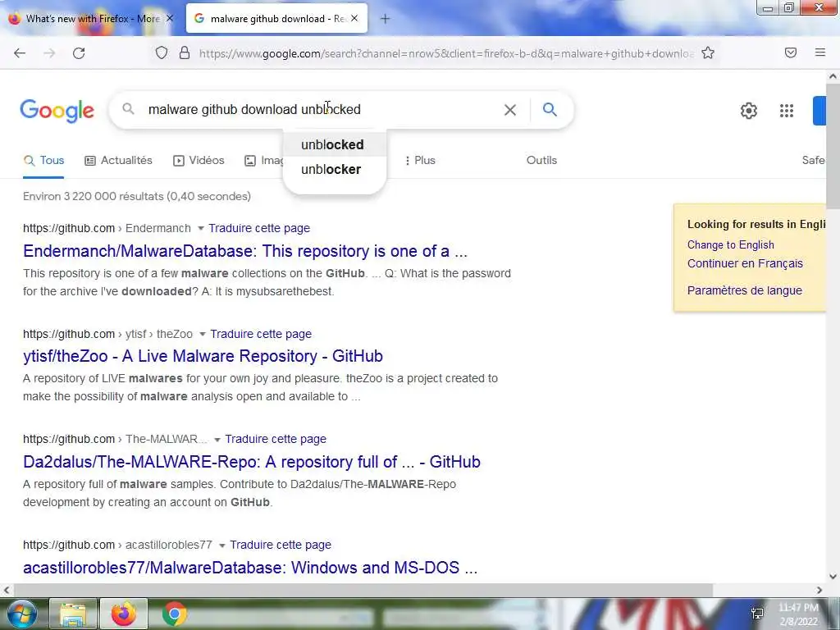
Task: Open a new tab
Action: pyautogui.click(x=385, y=19)
